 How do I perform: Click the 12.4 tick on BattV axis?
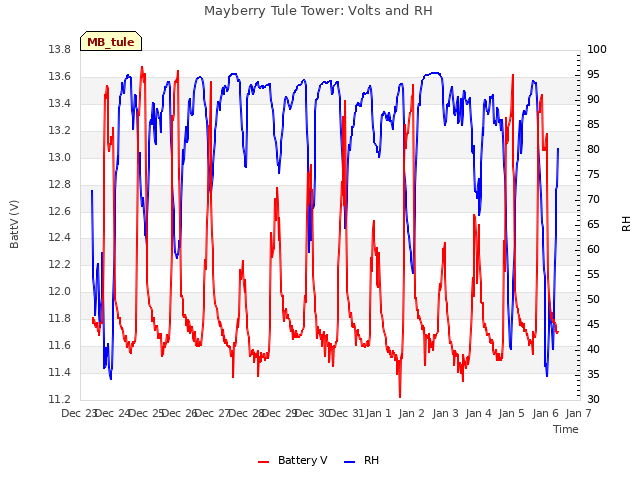tap(60, 238)
